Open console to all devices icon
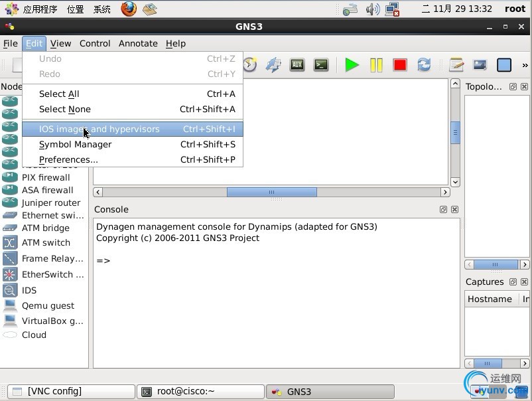The width and height of the screenshot is (532, 401). tap(321, 65)
